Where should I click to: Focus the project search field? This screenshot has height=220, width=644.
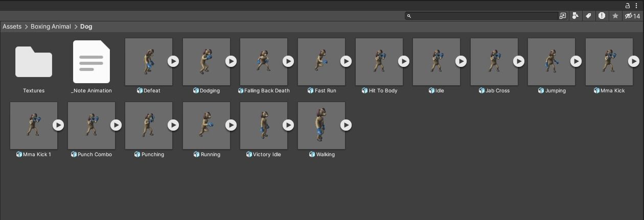(481, 16)
